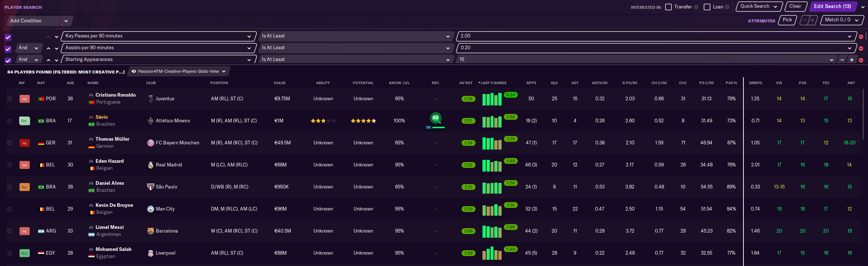Click the FC Bayern München club badge
This screenshot has height=266, width=868.
[151, 143]
